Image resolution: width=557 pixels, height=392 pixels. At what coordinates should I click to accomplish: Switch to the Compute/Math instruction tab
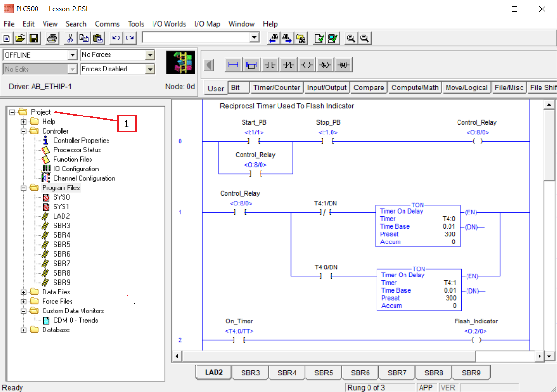point(414,88)
